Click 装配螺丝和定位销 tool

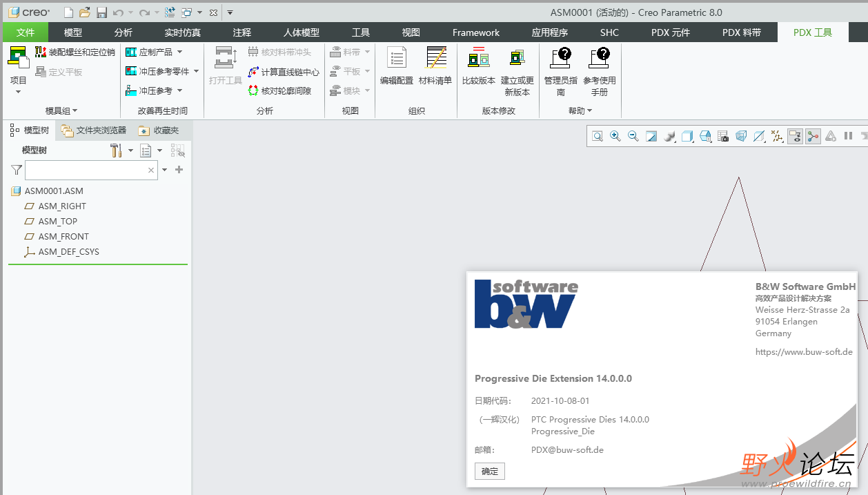[75, 52]
